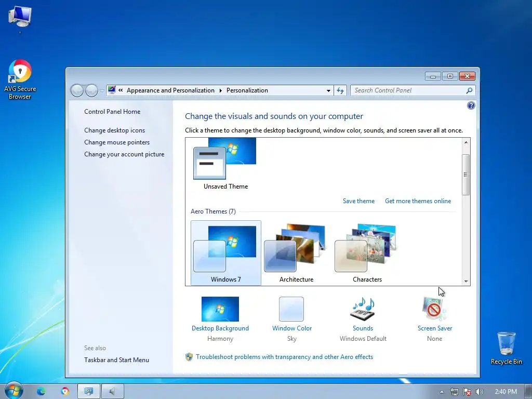Screen dimensions: 532x399
Task: Open Change desktop icons
Action: [x=115, y=130]
